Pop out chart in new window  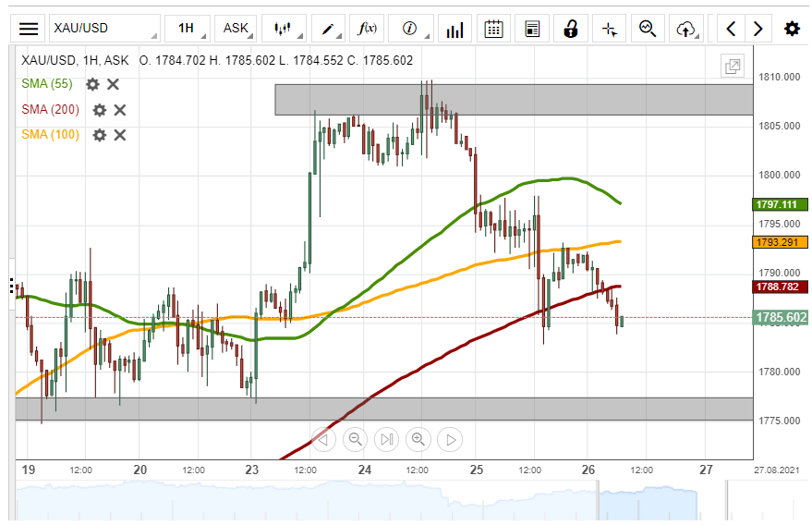click(x=733, y=66)
